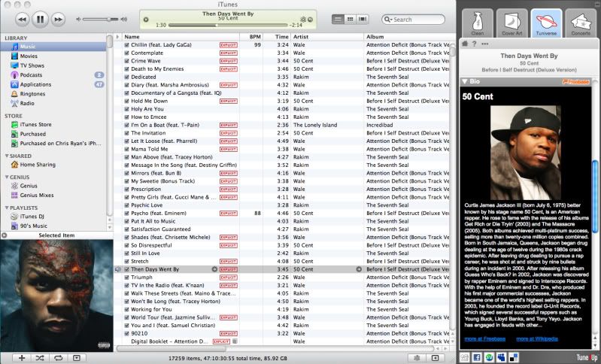
Task: Start Genius from the bottom atom icon
Action: tap(417, 358)
